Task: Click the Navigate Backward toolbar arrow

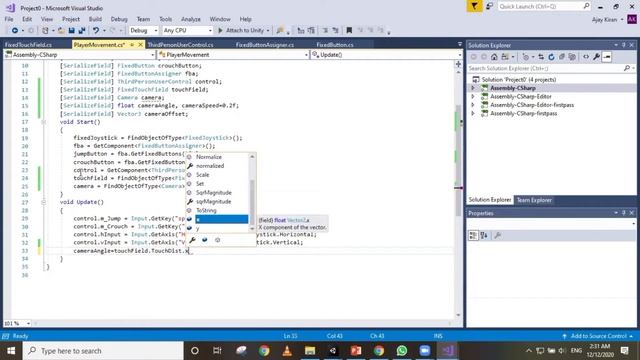Action: (15, 31)
